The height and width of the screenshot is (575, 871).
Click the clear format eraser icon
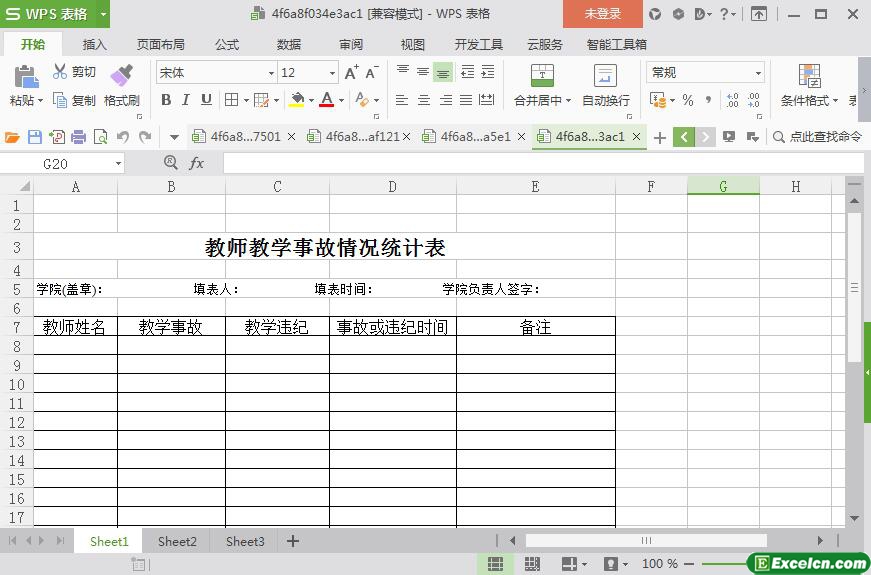pyautogui.click(x=362, y=99)
